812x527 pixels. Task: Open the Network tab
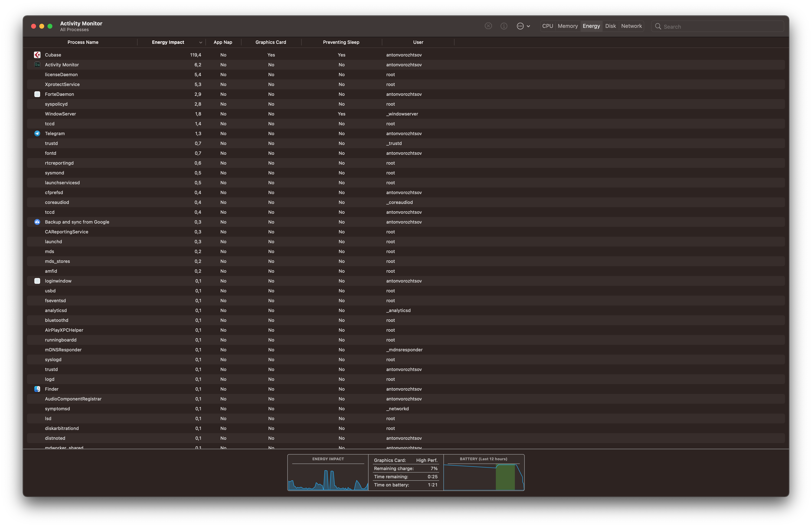[631, 26]
